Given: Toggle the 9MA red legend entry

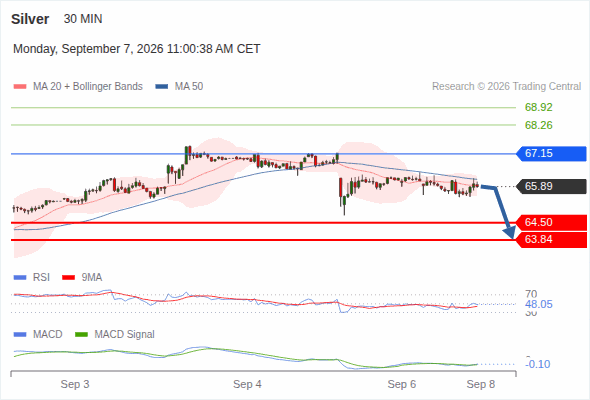Looking at the screenshot, I should pos(82,278).
